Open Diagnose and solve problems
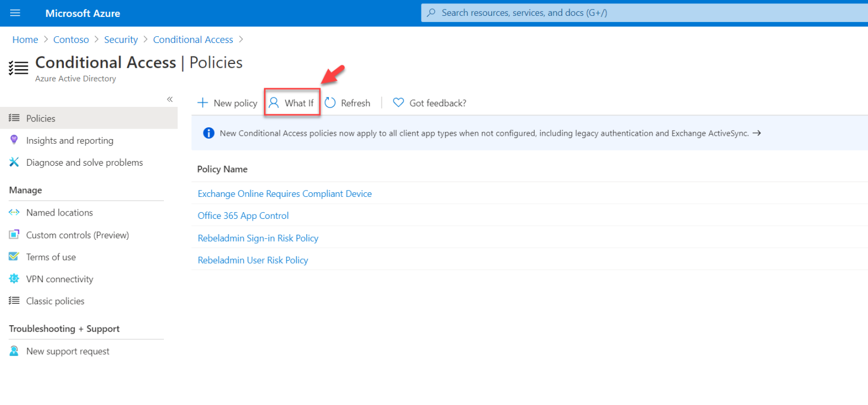Screen dimensions: 868x405 84,162
